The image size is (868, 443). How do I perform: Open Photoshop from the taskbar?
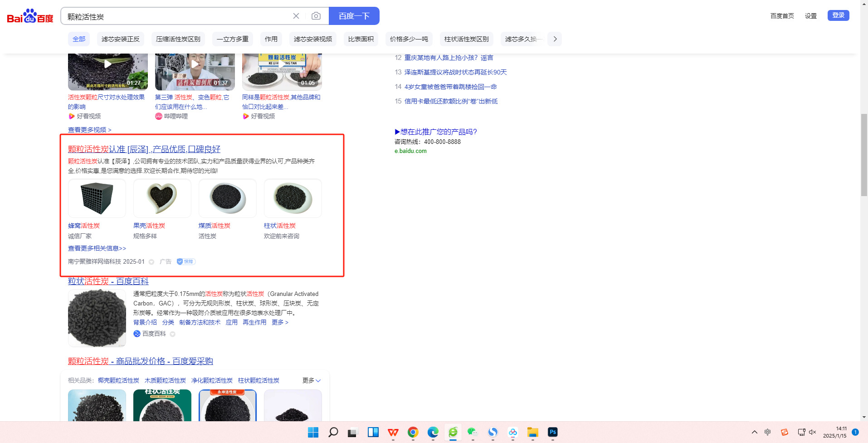point(552,432)
